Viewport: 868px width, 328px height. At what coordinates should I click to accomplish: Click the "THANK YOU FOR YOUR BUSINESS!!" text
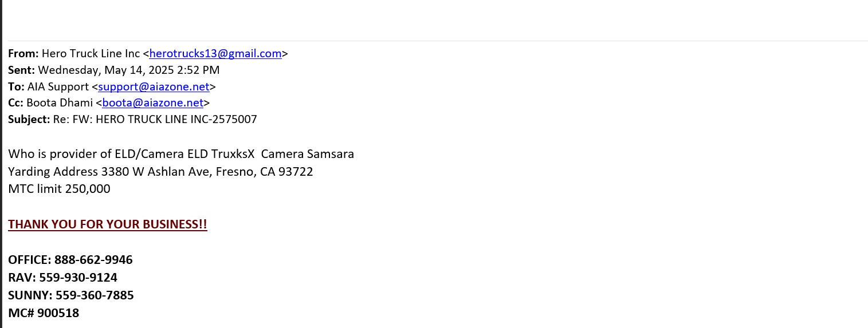tap(107, 224)
